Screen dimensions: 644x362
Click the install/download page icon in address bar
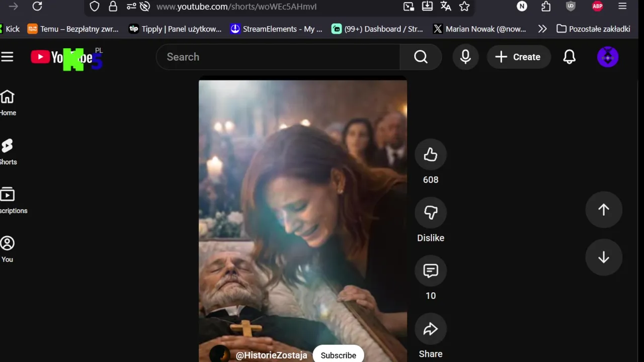[x=427, y=7]
